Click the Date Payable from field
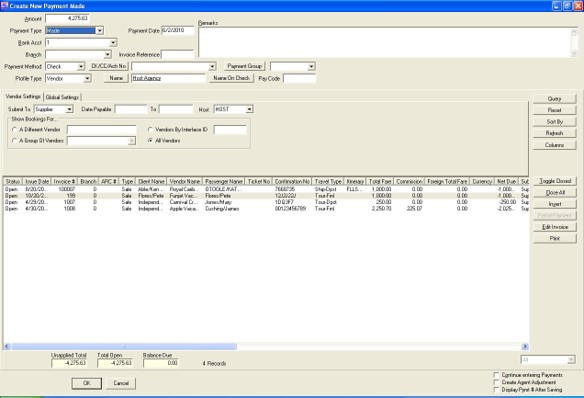584x398 pixels. pos(131,109)
